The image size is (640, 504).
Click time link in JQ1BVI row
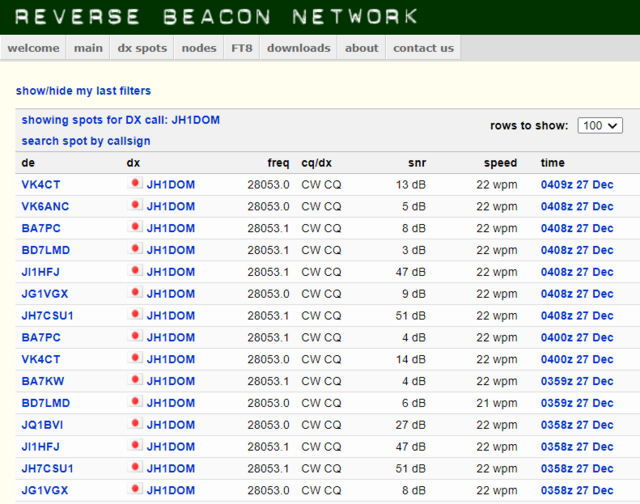(x=577, y=425)
